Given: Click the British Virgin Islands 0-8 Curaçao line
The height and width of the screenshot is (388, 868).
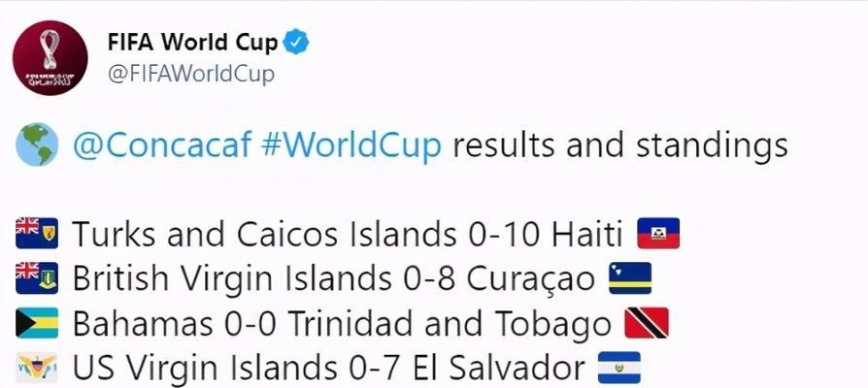Looking at the screenshot, I should click(334, 278).
